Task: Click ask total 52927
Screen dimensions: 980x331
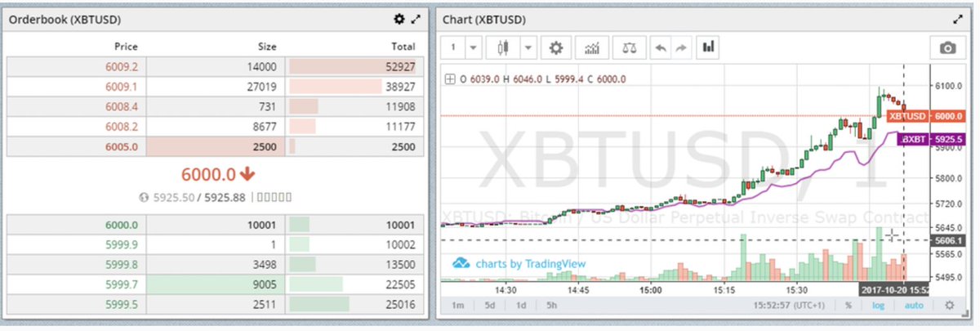Action: click(401, 67)
